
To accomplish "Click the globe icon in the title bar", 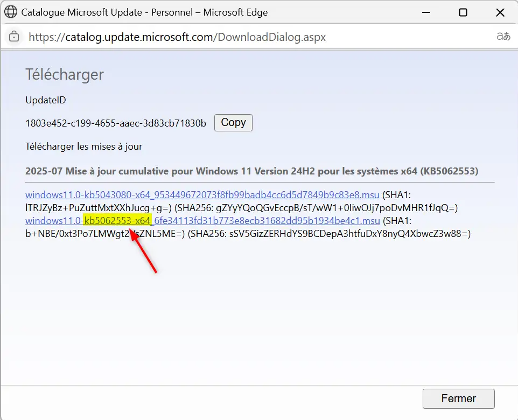I will pyautogui.click(x=11, y=12).
